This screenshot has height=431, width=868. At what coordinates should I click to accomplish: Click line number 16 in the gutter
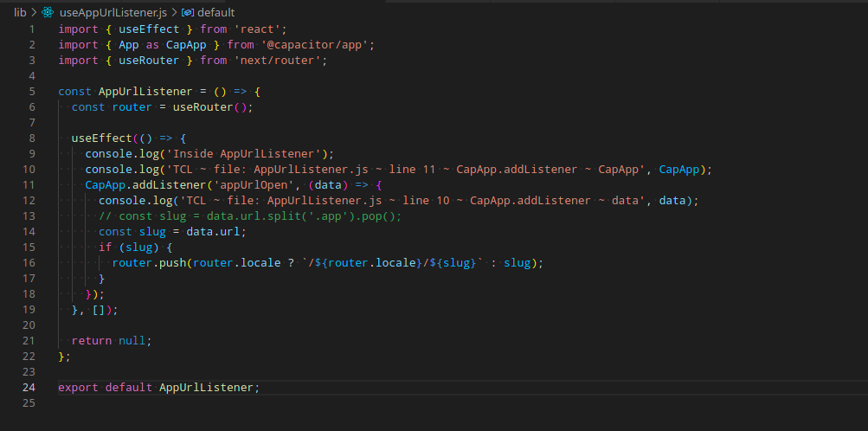[29, 263]
